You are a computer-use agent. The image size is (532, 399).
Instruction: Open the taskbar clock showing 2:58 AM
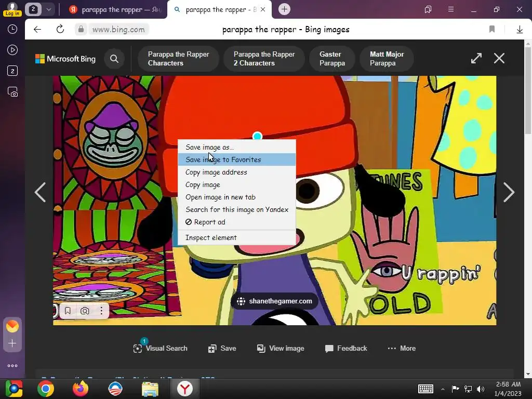click(x=508, y=389)
